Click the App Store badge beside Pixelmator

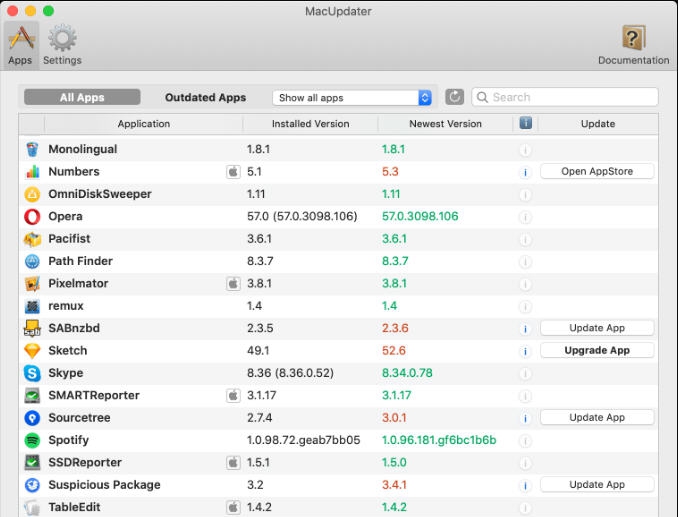233,284
